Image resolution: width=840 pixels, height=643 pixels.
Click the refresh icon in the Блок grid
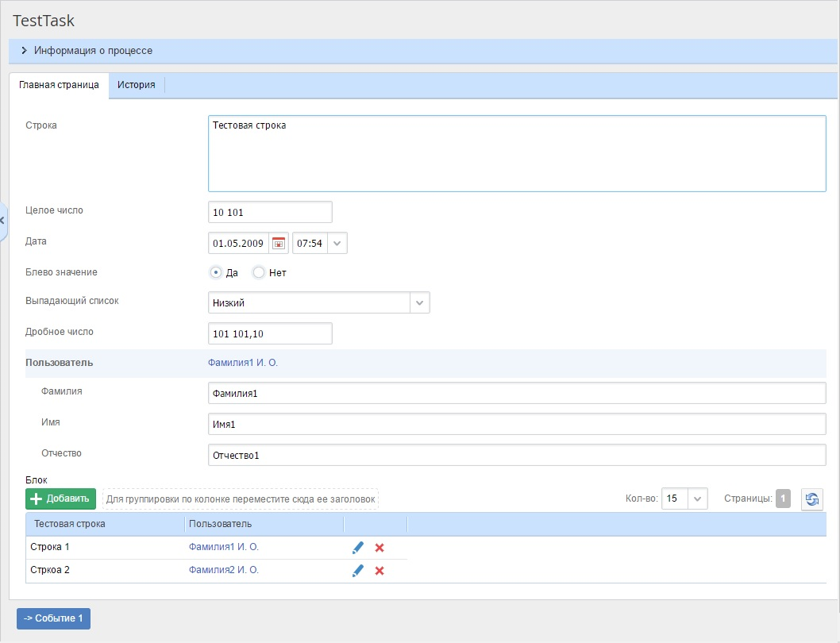coord(811,499)
